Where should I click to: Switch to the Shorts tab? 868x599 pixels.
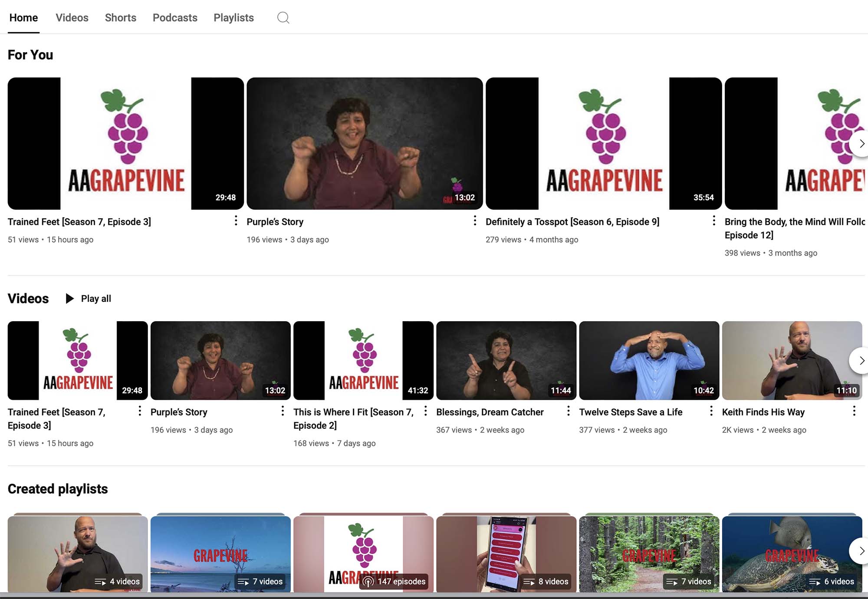[x=121, y=18]
